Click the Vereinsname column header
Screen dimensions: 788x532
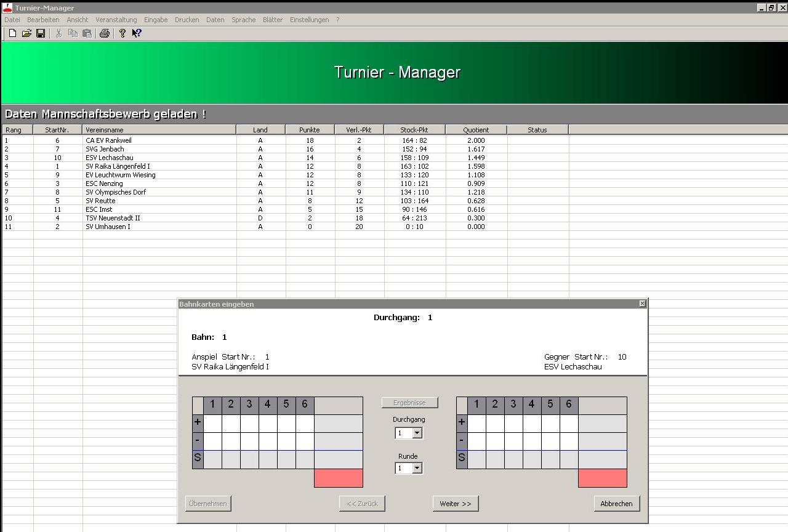[x=159, y=130]
